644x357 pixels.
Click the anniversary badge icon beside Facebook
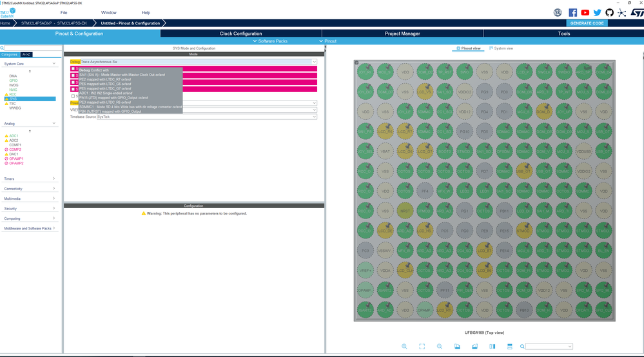coord(558,13)
